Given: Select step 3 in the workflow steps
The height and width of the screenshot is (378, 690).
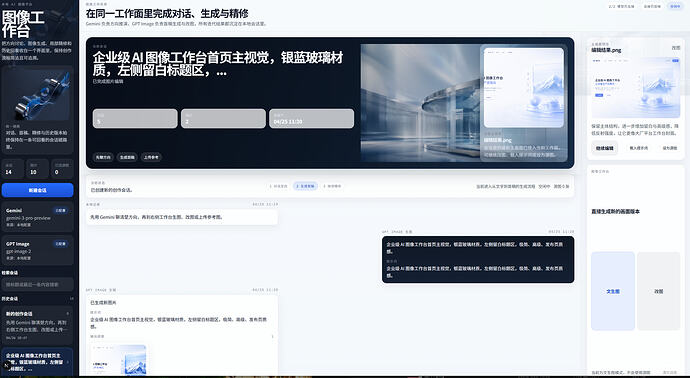Looking at the screenshot, I should click(x=332, y=186).
